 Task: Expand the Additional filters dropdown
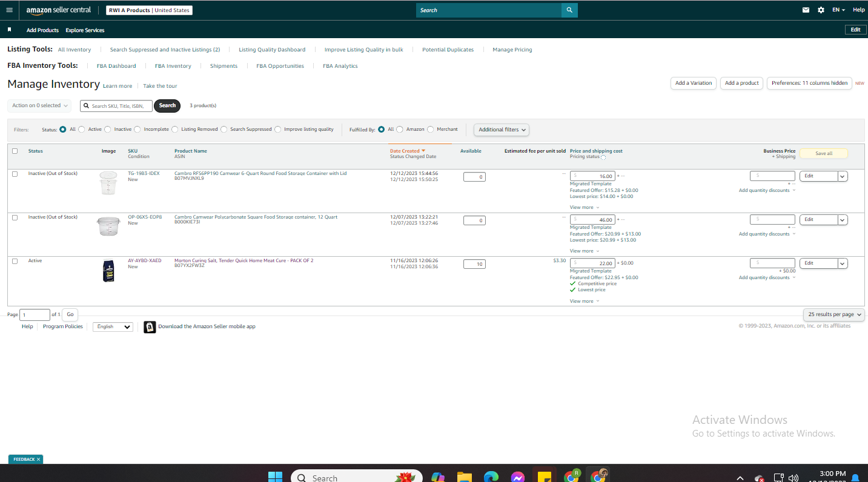pyautogui.click(x=502, y=130)
